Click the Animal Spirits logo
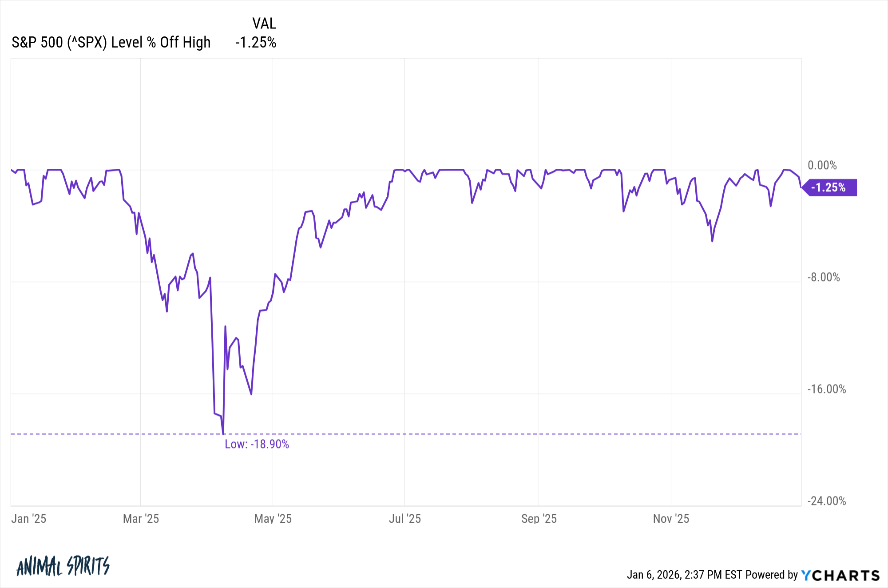 click(63, 566)
